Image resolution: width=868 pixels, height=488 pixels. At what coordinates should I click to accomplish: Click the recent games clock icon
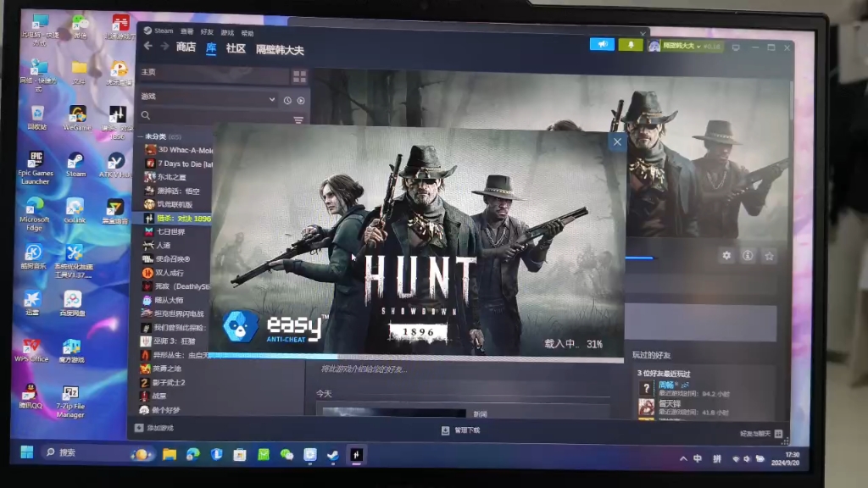[x=288, y=101]
